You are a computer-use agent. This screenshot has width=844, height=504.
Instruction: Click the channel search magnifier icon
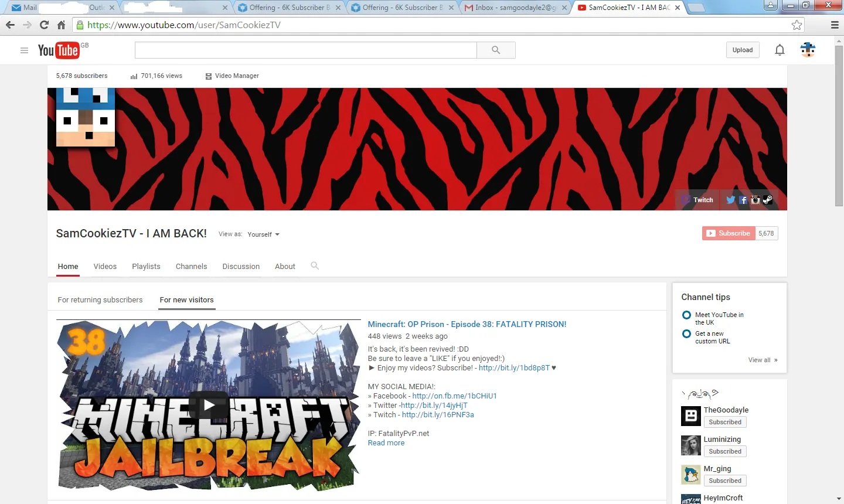click(x=315, y=266)
